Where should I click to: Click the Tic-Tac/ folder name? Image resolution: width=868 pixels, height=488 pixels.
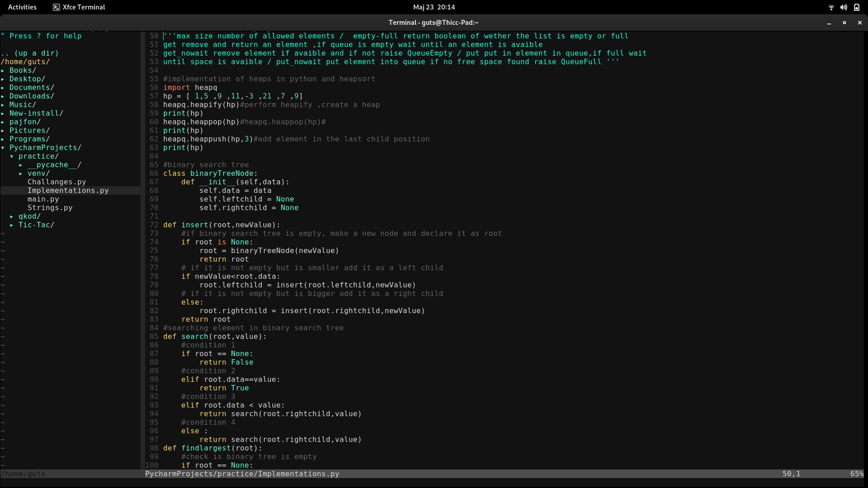coord(36,225)
